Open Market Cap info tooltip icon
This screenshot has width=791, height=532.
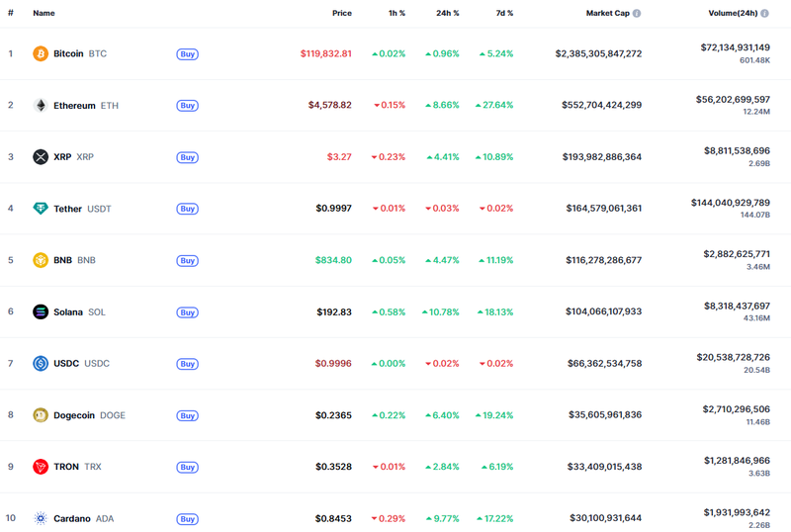tap(637, 14)
